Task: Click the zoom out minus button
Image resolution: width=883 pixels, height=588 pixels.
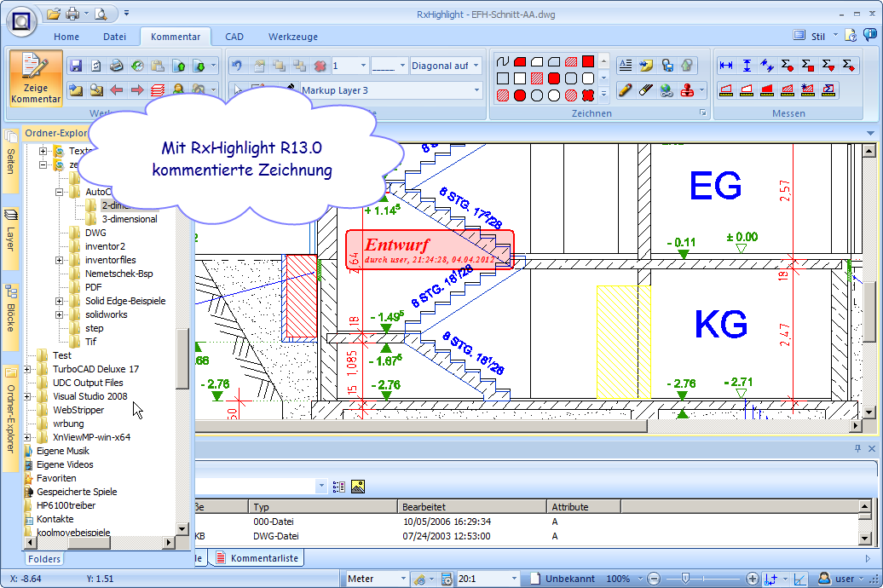Action: click(x=653, y=579)
